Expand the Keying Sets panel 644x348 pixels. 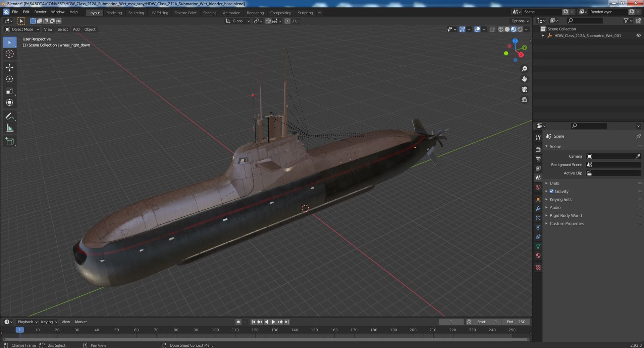(x=560, y=199)
